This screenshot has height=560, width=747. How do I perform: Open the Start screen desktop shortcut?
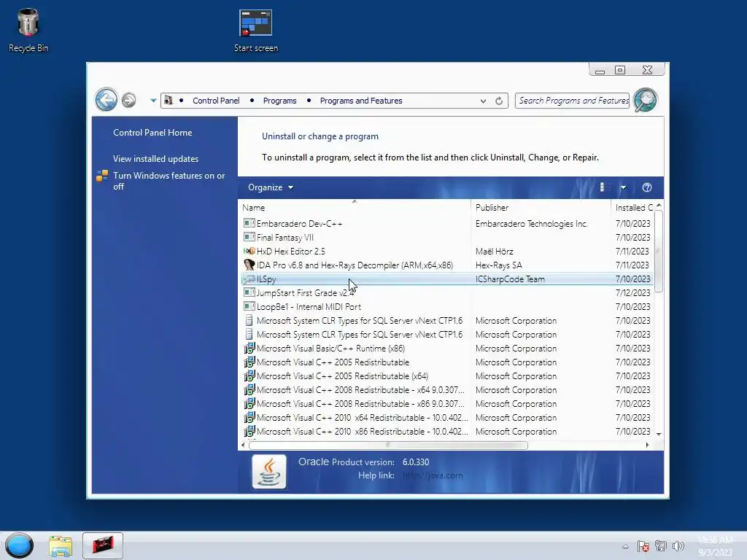(256, 31)
